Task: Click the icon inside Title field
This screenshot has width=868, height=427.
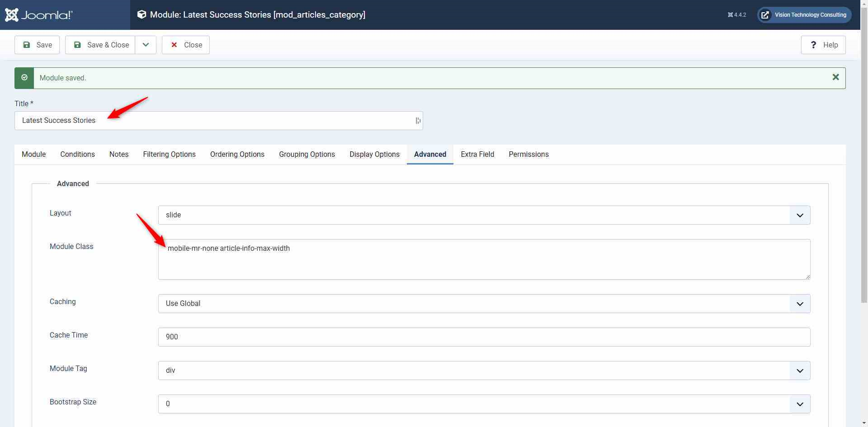Action: 418,121
